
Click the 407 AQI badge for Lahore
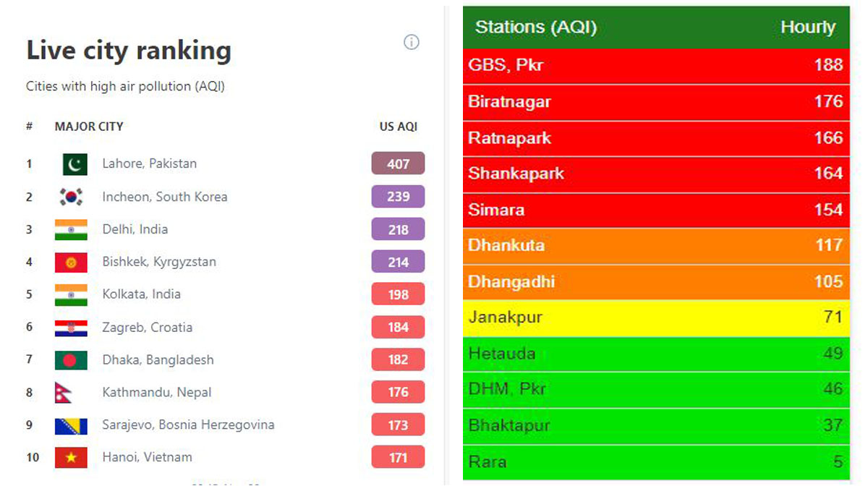tap(398, 163)
